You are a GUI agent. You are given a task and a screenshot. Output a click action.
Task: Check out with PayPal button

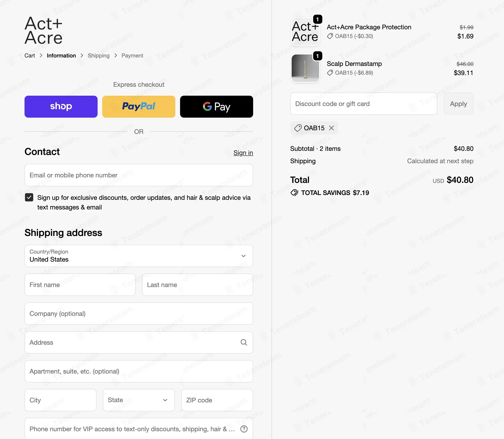point(139,107)
